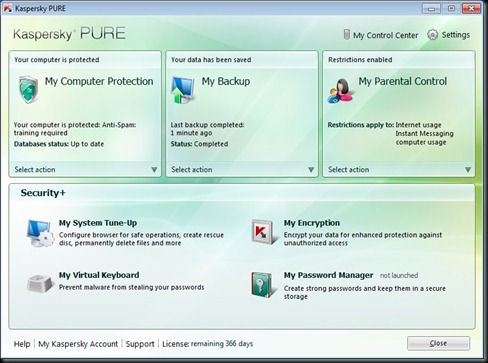Click the Support link
Viewport: 488px width, 363px height.
(x=140, y=344)
